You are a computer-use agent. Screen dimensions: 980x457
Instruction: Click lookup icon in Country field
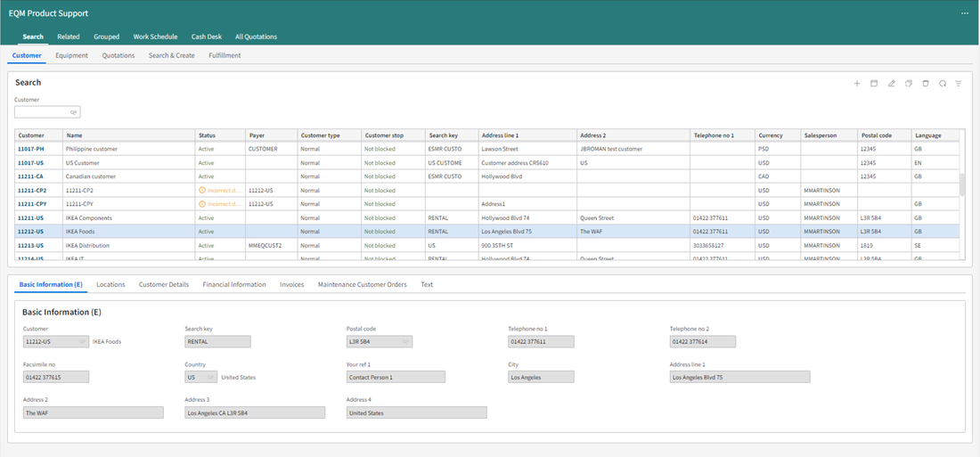(210, 377)
